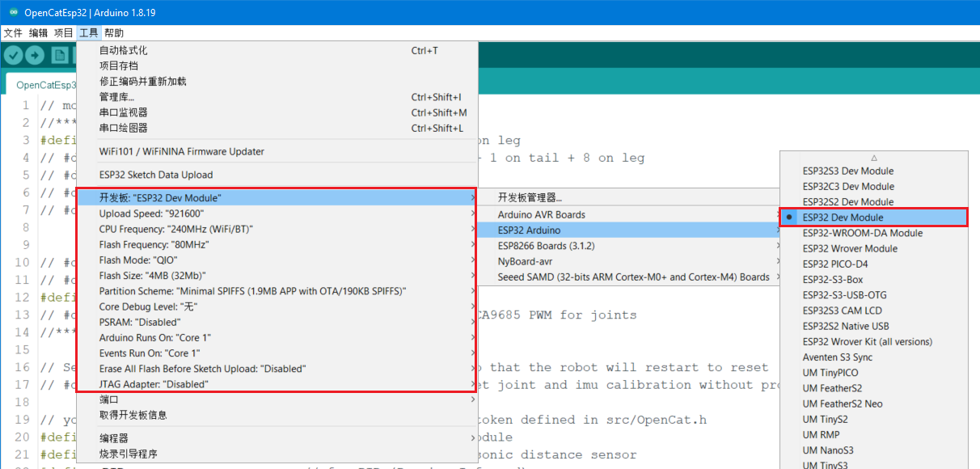Expand the Seeed SAMD boards group
Image resolution: width=980 pixels, height=469 pixels.
630,277
